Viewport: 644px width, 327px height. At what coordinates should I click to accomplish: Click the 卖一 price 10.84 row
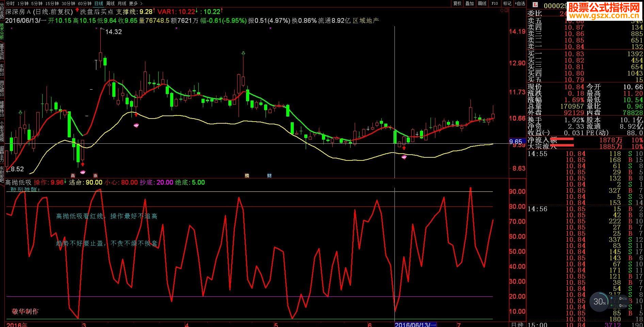(x=585, y=47)
